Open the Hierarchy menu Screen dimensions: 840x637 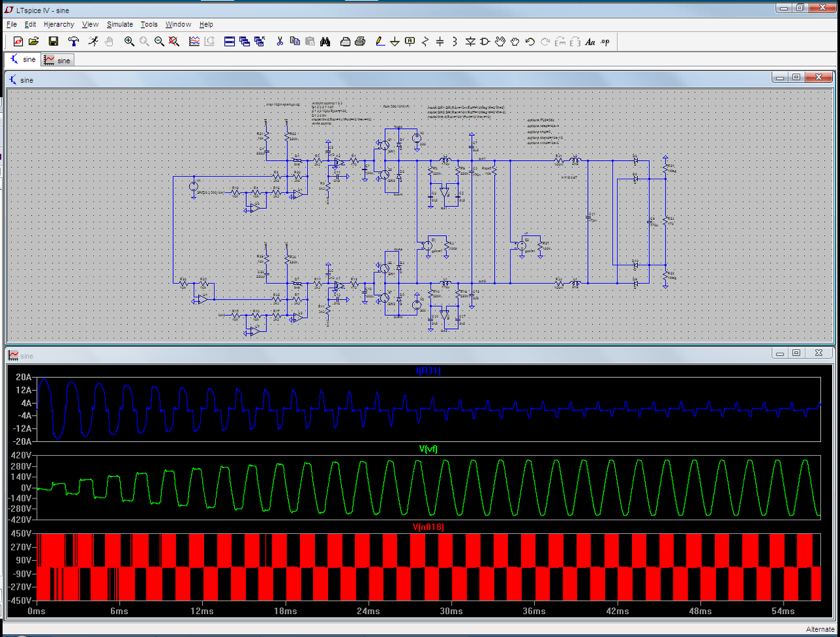pos(58,24)
